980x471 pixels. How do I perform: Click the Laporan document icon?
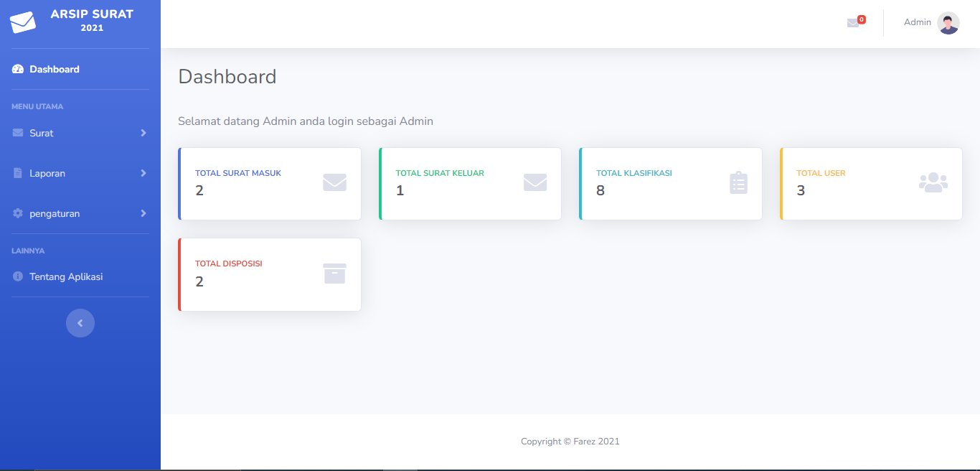[18, 173]
